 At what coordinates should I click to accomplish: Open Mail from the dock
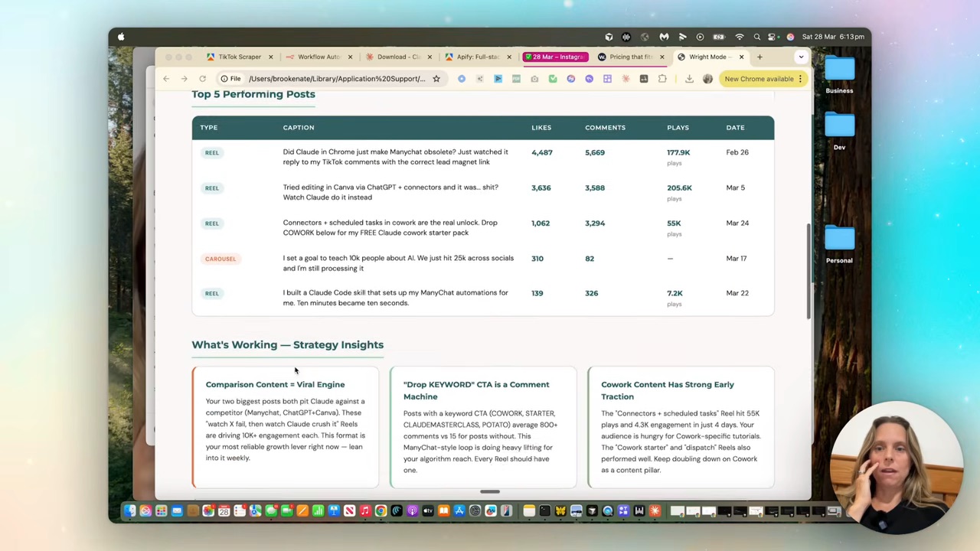click(177, 511)
